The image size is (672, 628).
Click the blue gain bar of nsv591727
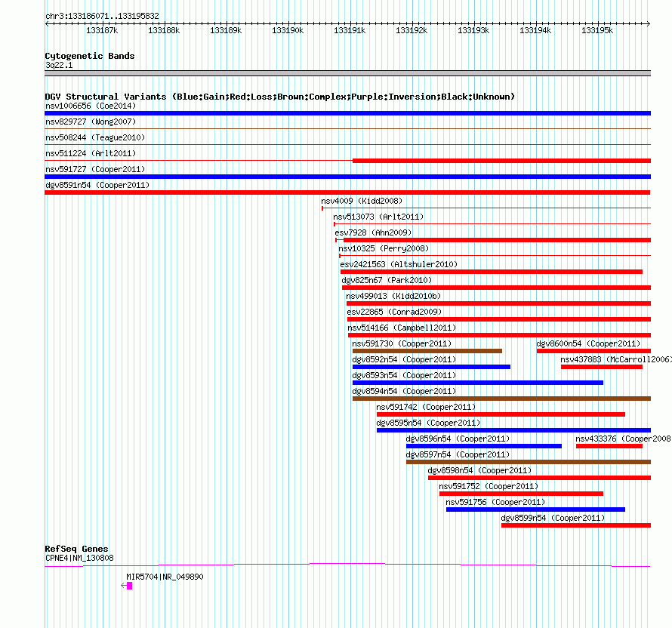pyautogui.click(x=347, y=177)
